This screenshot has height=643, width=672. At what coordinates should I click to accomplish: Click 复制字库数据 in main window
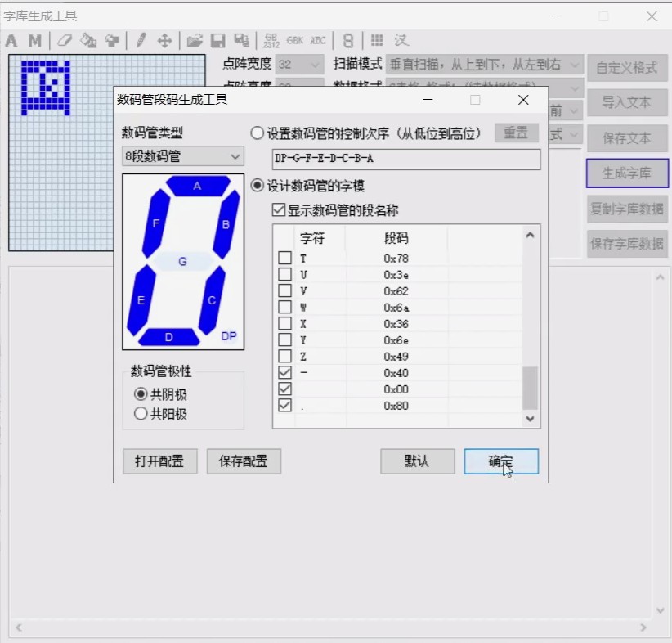click(627, 209)
